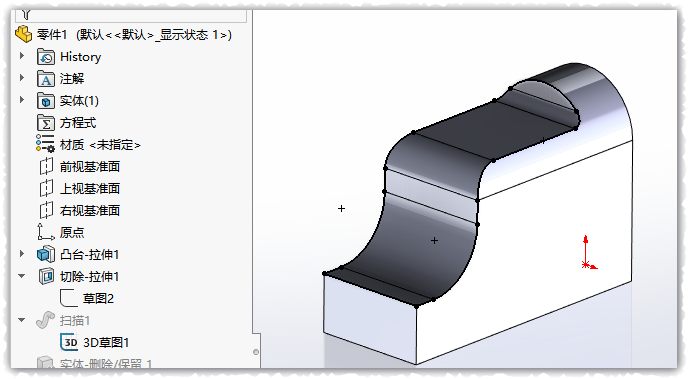
Task: Collapse the 切除-拉伸1 feature
Action: click(22, 276)
